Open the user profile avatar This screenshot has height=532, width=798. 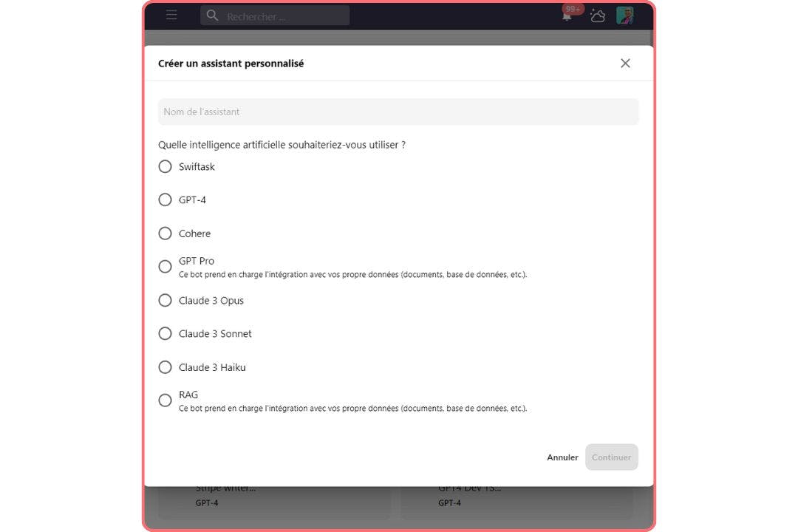tap(625, 16)
